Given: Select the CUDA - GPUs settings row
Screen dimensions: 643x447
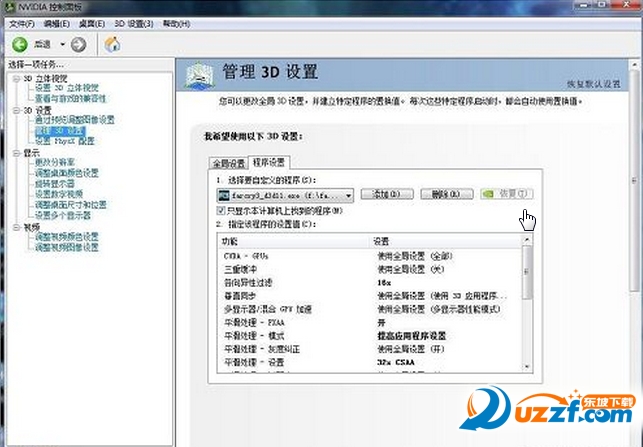Looking at the screenshot, I should (x=369, y=256).
